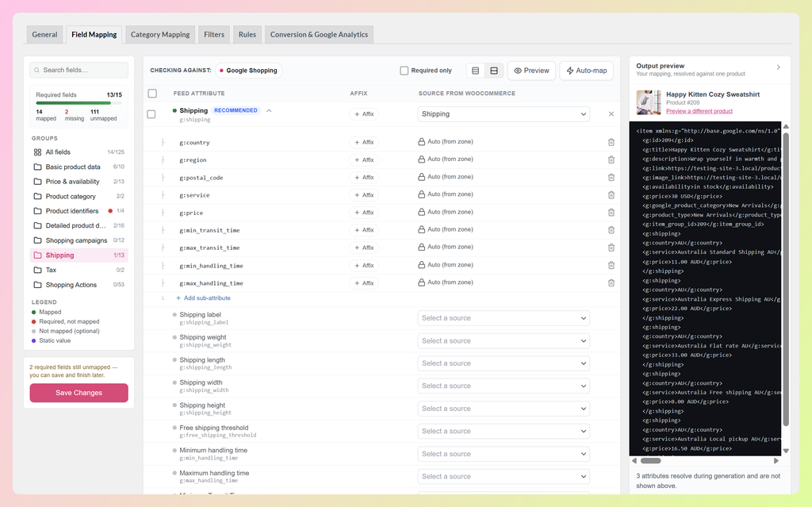This screenshot has width=812, height=507.
Task: Click the lock icon on g:country row
Action: pos(422,141)
